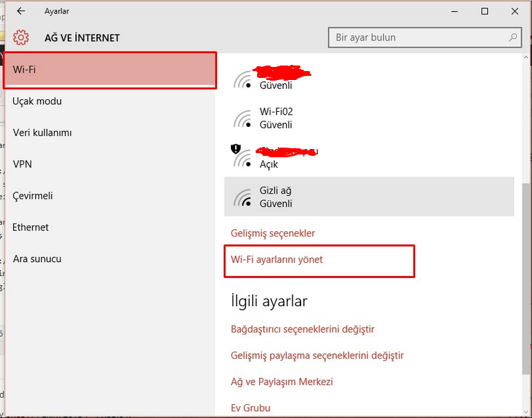
Task: Click the vertical scrollbar thumb
Action: pos(526,279)
